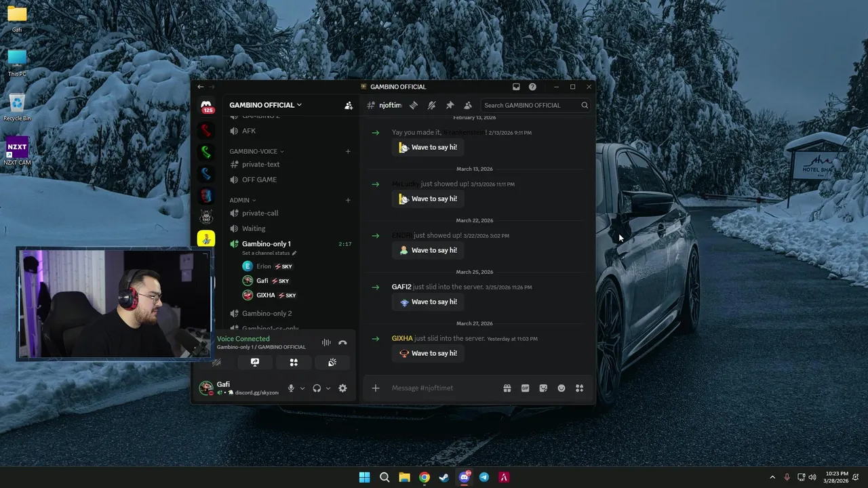This screenshot has width=868, height=488.
Task: Toggle the member list icon
Action: (x=468, y=105)
